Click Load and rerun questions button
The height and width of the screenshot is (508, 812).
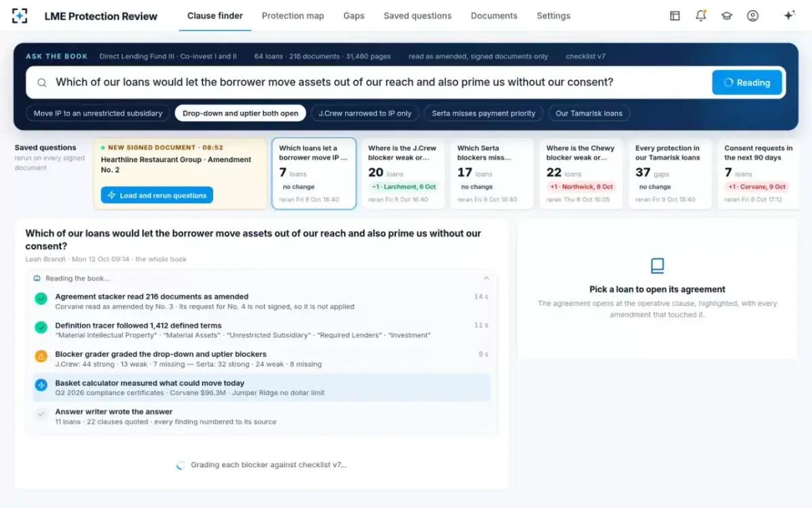coord(157,195)
